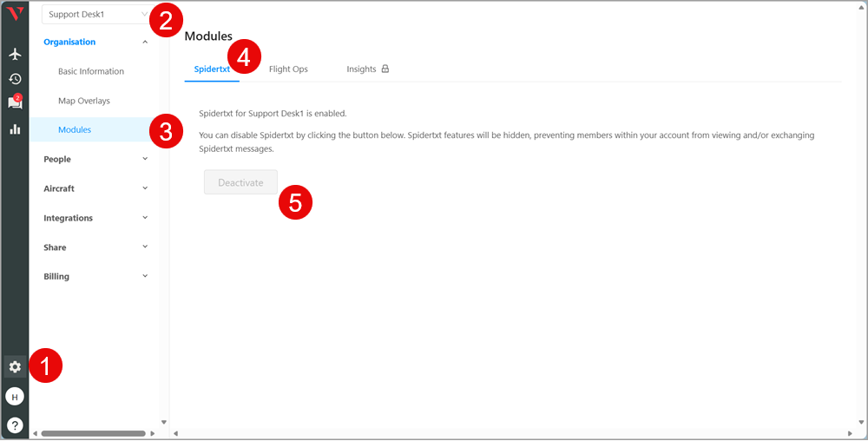The image size is (868, 441).
Task: Open the Support Desk1 organisation dropdown
Action: pos(95,15)
